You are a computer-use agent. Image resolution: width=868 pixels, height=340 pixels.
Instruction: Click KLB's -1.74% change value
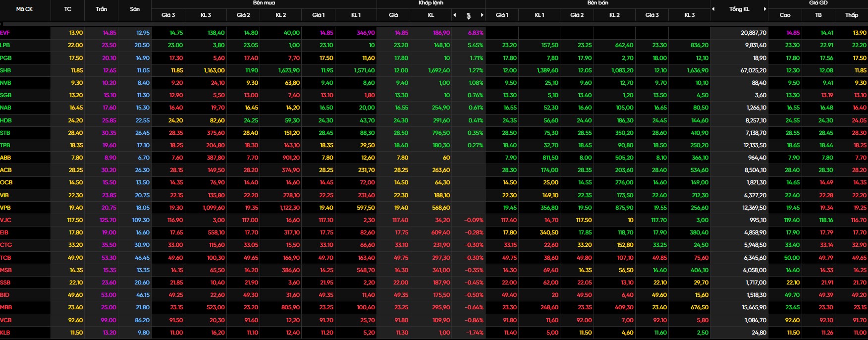click(x=474, y=333)
